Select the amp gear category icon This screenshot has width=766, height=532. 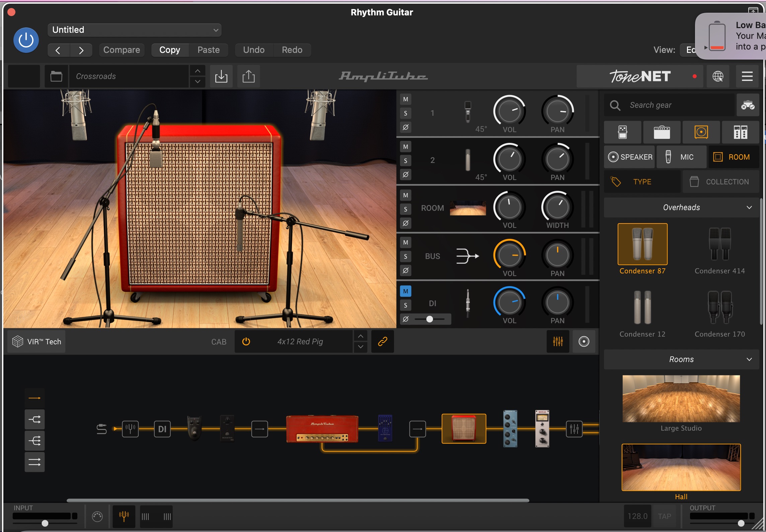click(662, 132)
